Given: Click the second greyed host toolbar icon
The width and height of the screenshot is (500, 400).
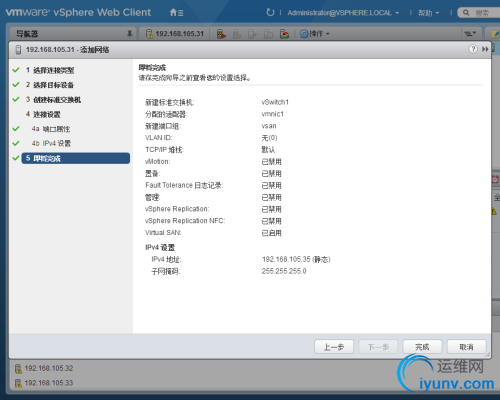Looking at the screenshot, I should coord(237,34).
